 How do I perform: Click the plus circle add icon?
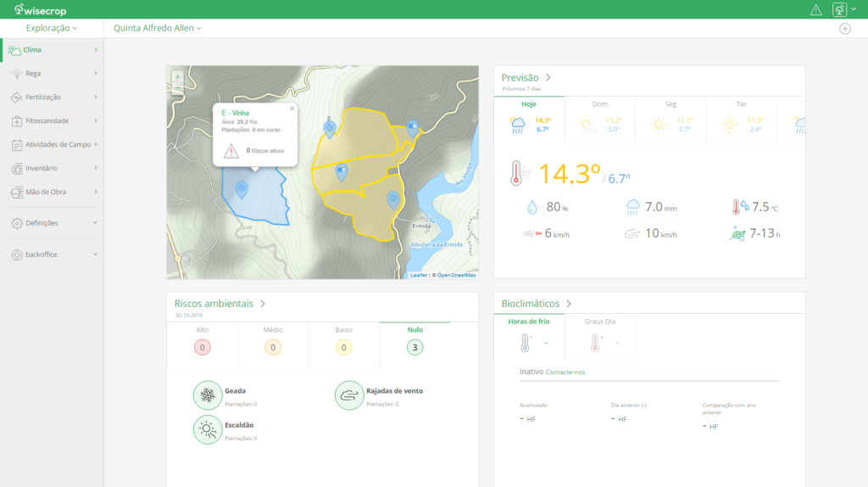(x=844, y=28)
